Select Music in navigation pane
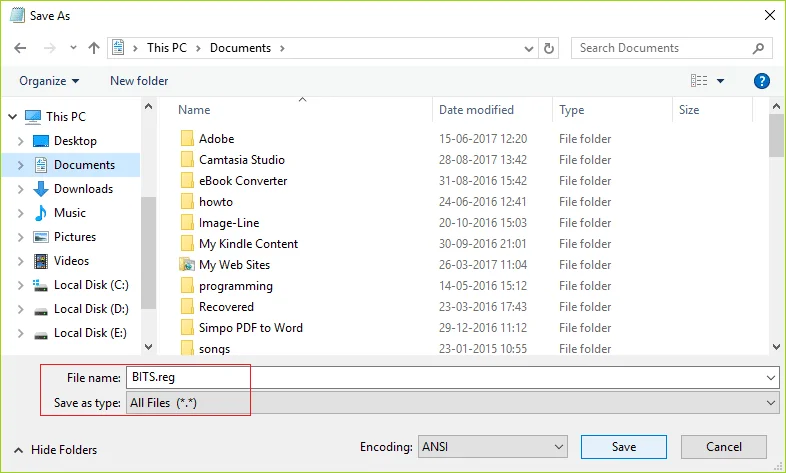The image size is (786, 473). [x=70, y=213]
